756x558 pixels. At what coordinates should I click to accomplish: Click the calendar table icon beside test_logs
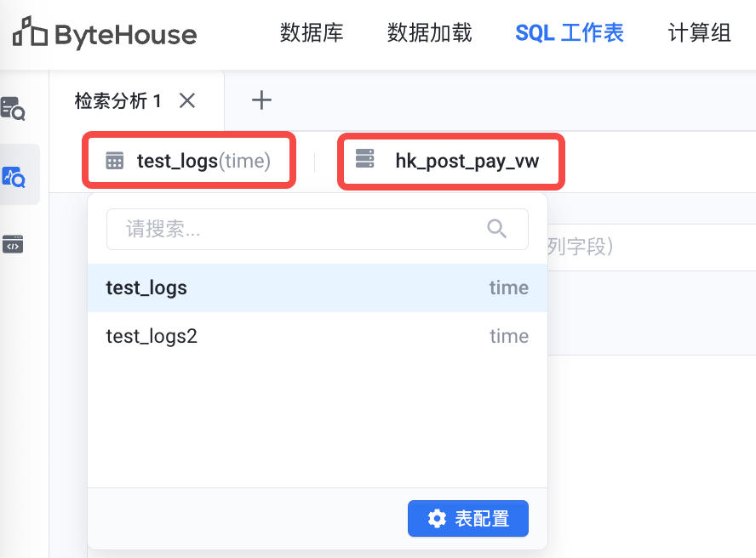115,161
